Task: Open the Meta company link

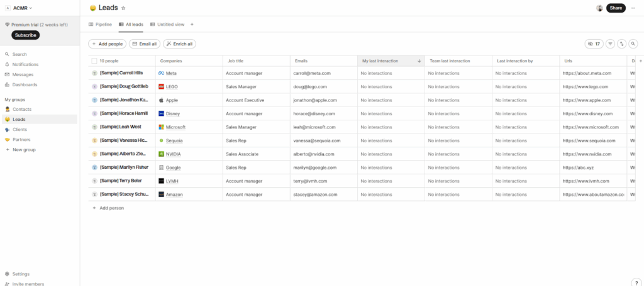Action: coord(171,73)
